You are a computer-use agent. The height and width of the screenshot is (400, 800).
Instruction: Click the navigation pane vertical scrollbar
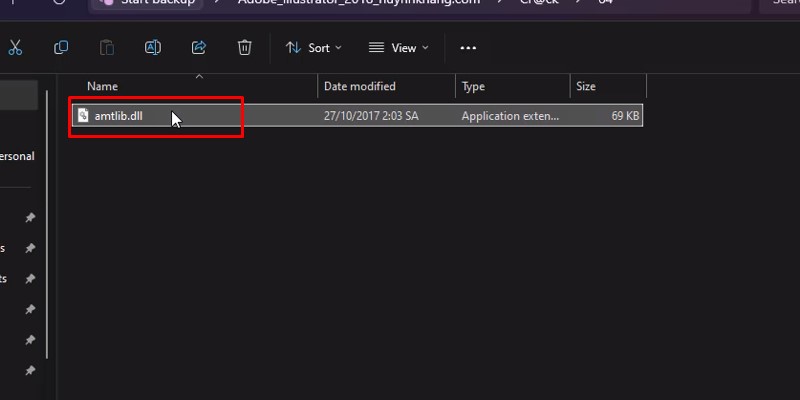[x=47, y=224]
